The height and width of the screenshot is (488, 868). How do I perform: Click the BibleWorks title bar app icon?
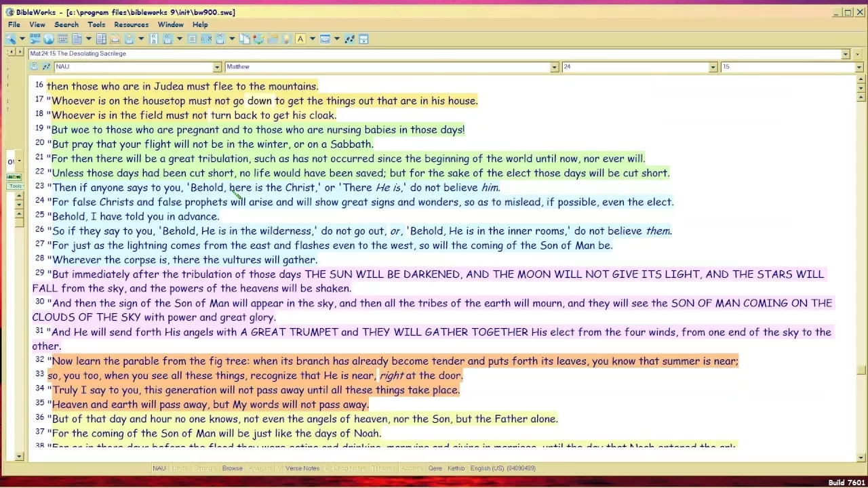point(9,12)
